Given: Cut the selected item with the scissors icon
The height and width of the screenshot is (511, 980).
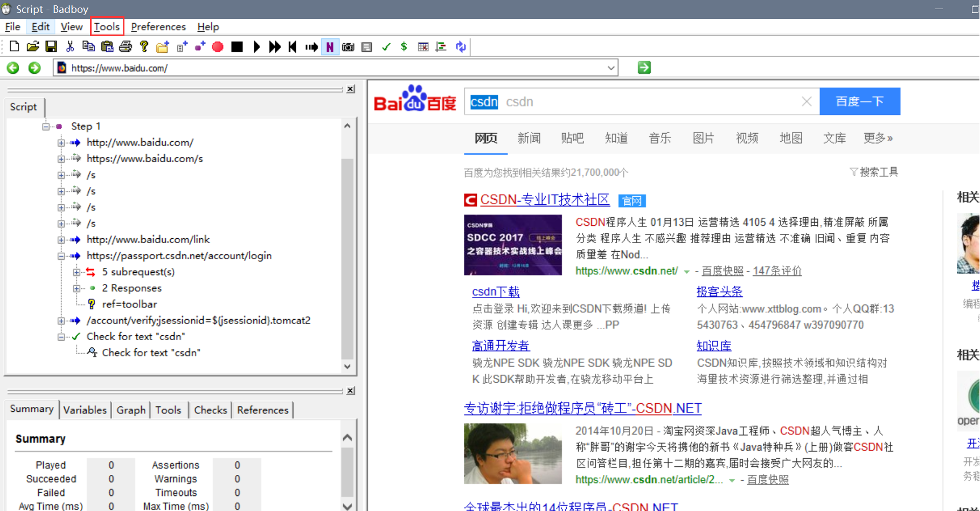Looking at the screenshot, I should [70, 47].
